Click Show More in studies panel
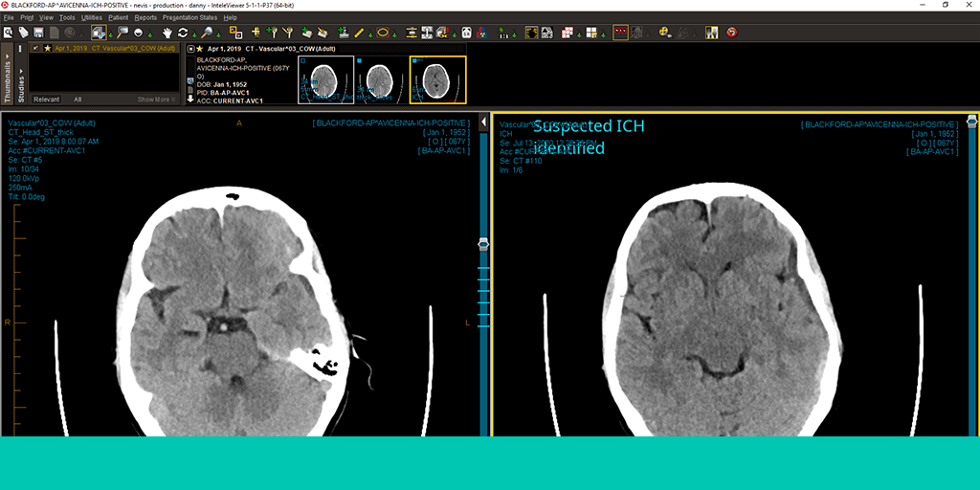This screenshot has height=490, width=980. 156,100
